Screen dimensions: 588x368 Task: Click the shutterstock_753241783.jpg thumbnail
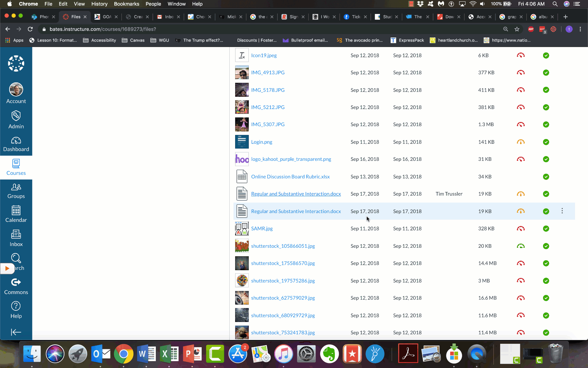point(242,333)
